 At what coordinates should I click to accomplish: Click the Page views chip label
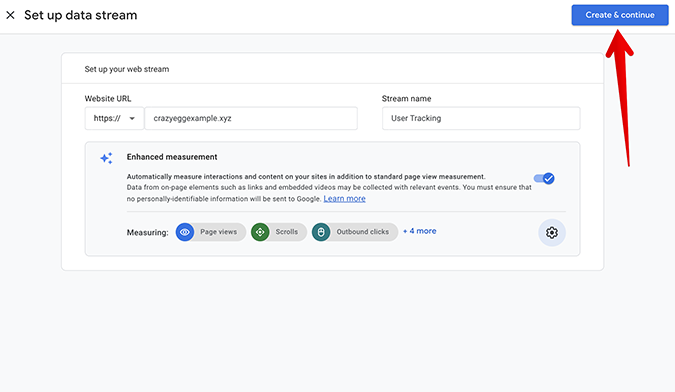tap(218, 232)
